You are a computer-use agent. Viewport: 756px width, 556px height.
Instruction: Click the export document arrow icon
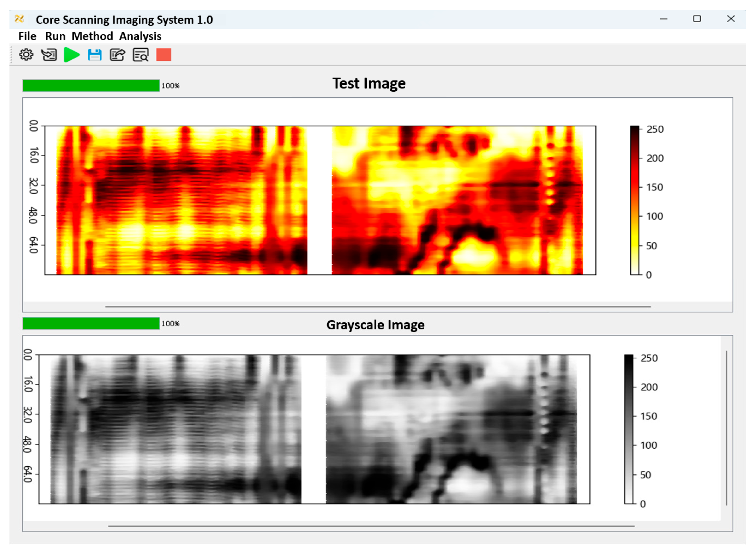(x=117, y=54)
